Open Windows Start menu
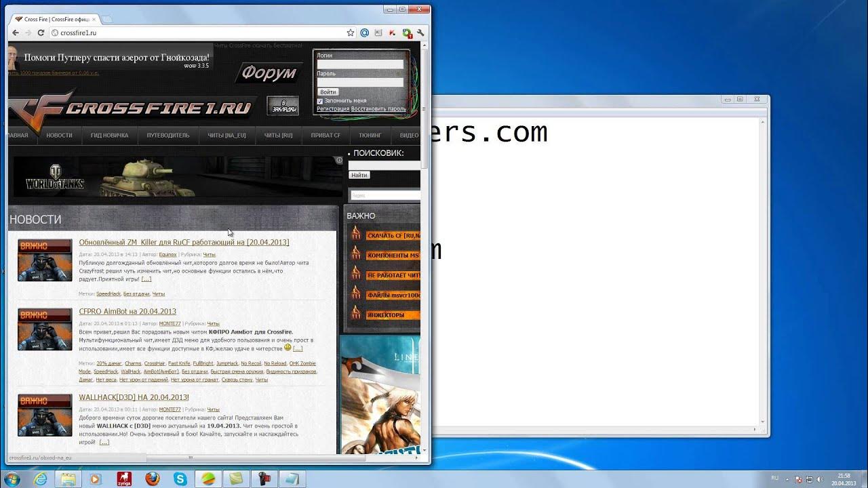Screen dimensions: 868x488 (11, 479)
